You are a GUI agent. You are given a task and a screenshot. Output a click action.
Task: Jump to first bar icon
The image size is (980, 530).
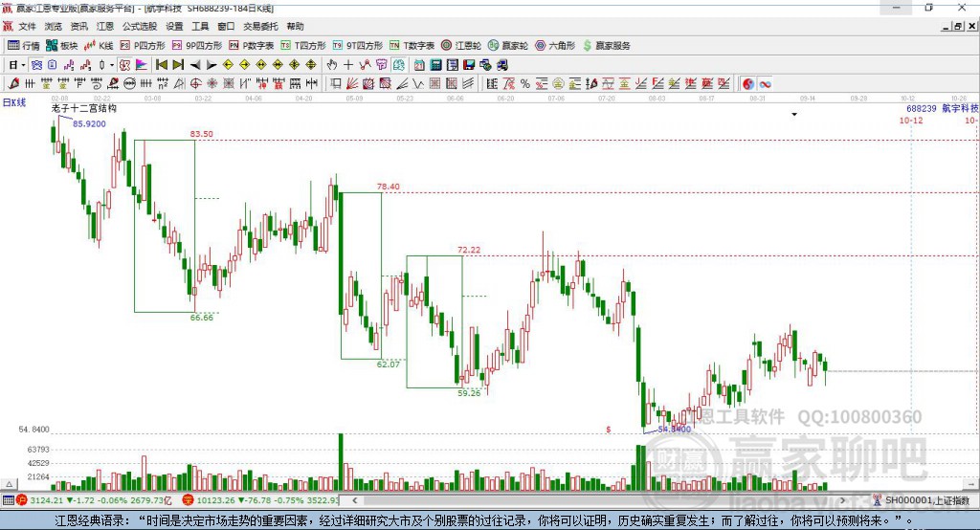tap(162, 65)
